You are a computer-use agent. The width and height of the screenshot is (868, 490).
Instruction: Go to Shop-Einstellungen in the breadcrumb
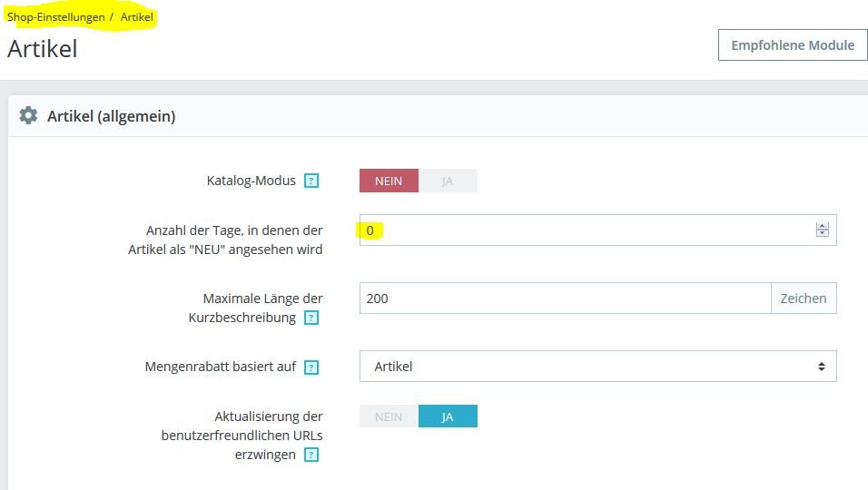coord(55,17)
